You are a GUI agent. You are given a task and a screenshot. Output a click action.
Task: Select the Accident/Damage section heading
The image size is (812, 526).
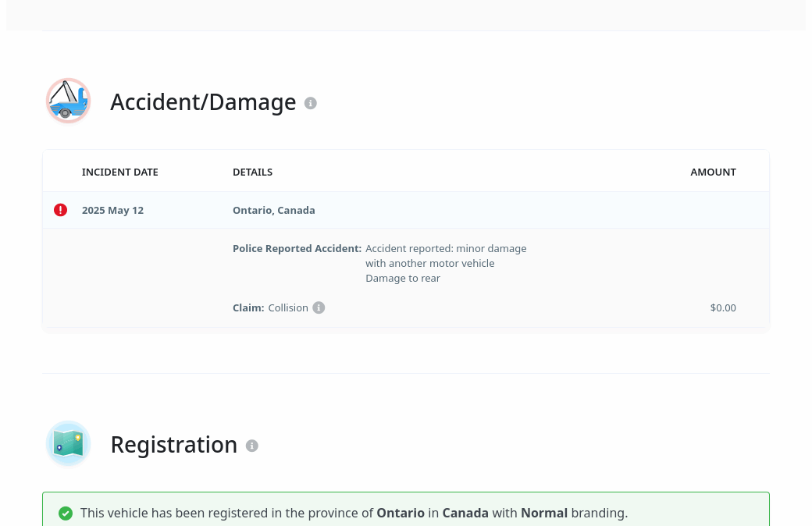tap(203, 102)
